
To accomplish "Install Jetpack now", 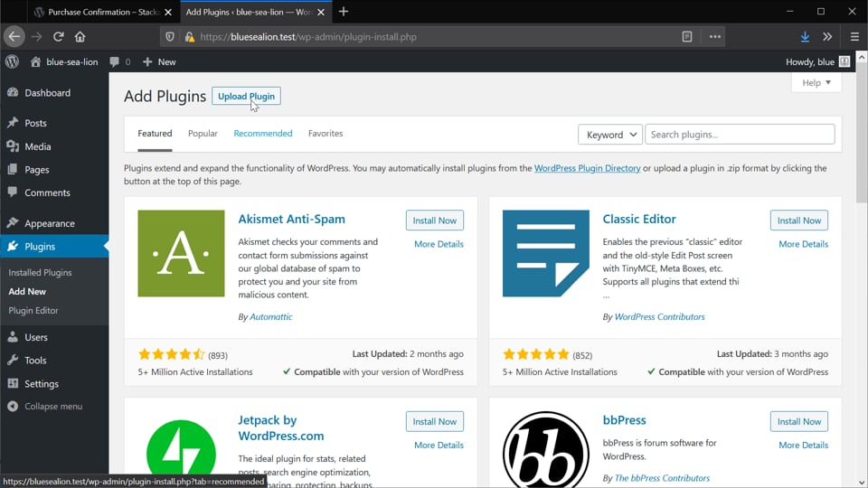I will [x=435, y=422].
